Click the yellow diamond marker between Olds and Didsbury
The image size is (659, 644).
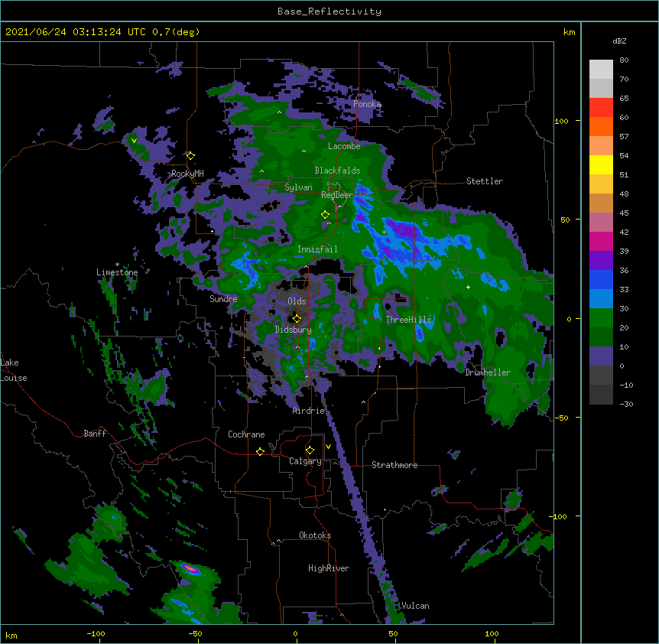(297, 318)
